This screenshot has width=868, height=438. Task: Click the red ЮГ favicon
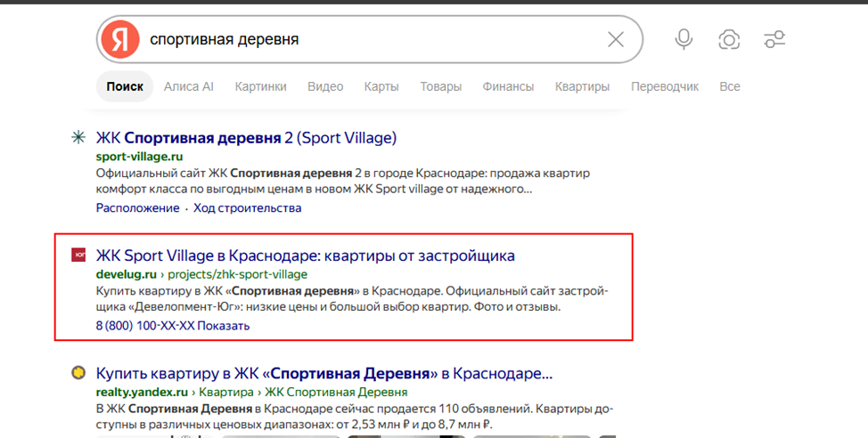[78, 255]
